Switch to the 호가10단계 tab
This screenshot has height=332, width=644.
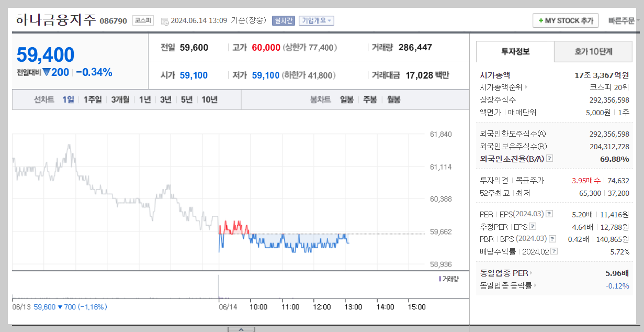point(593,51)
